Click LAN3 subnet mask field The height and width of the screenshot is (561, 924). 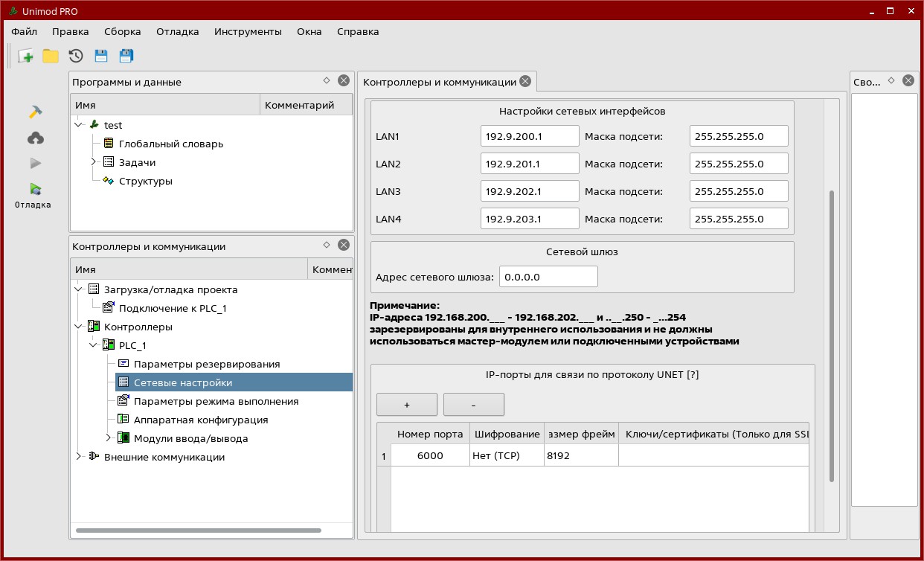point(739,191)
